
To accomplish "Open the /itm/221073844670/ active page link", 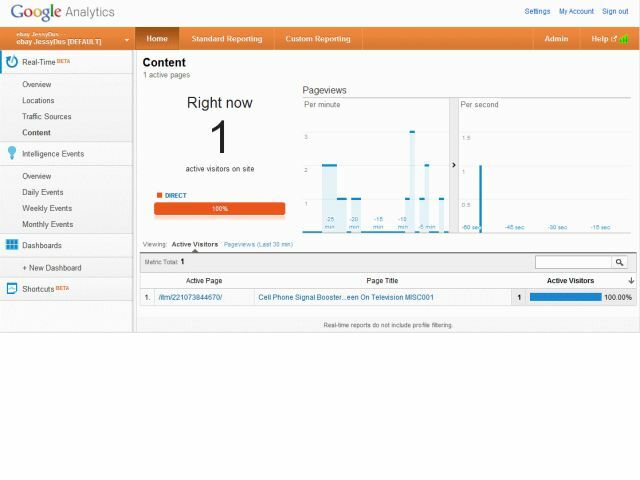I will (190, 297).
